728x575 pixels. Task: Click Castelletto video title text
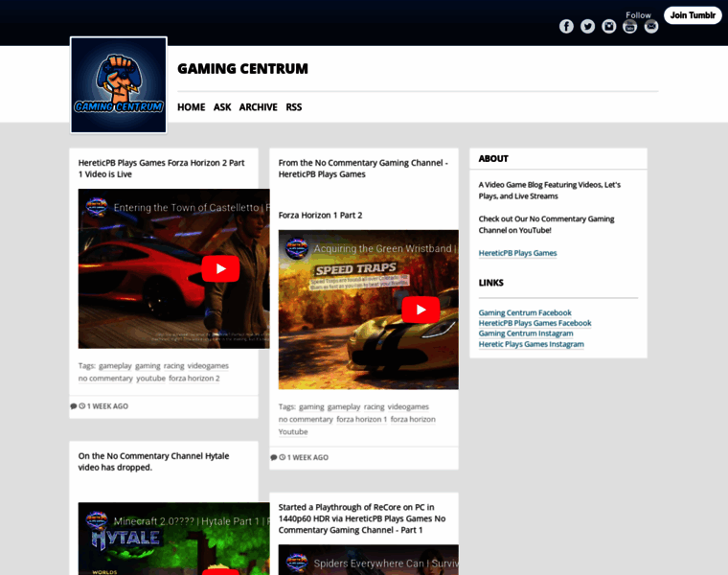pos(192,208)
